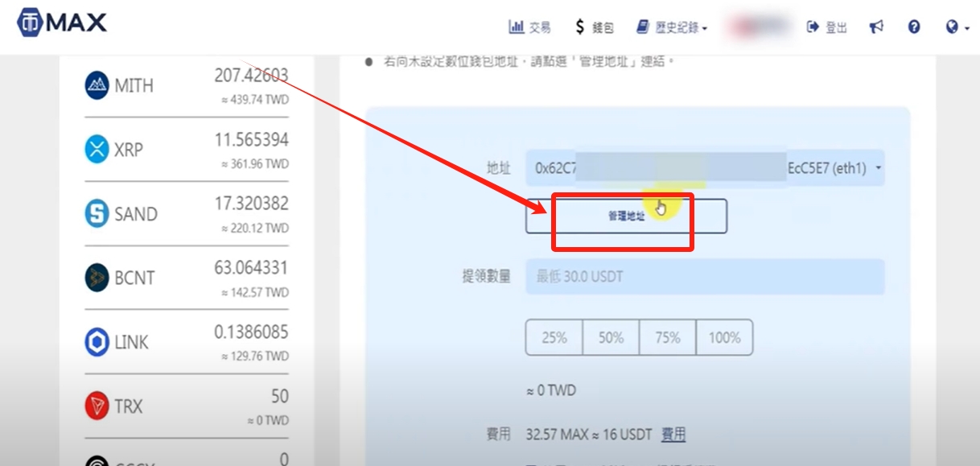The width and height of the screenshot is (980, 466).
Task: Select the LINK coin icon
Action: pyautogui.click(x=97, y=343)
